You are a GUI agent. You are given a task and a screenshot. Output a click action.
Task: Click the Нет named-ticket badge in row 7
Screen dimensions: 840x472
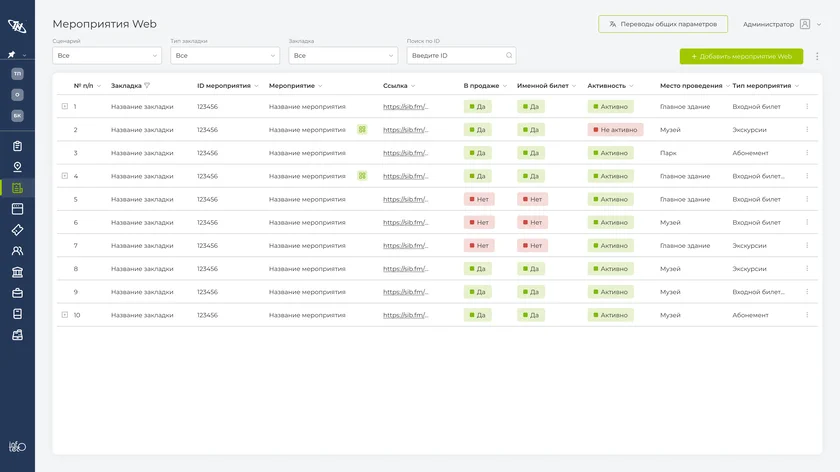tap(532, 245)
